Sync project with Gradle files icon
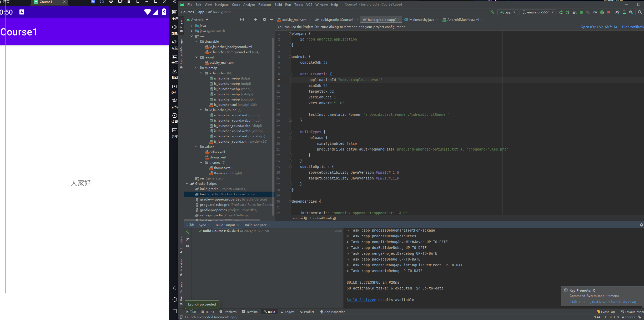Screen dimensions: 644x320 617,12
